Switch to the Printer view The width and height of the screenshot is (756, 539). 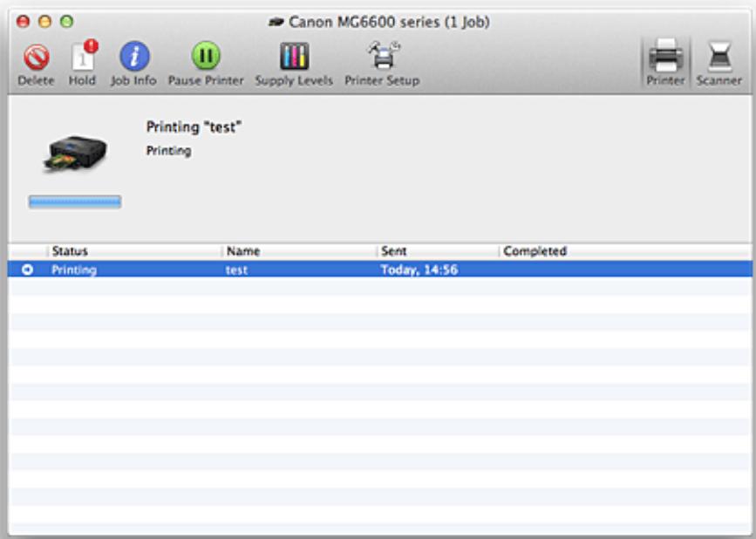(x=665, y=62)
